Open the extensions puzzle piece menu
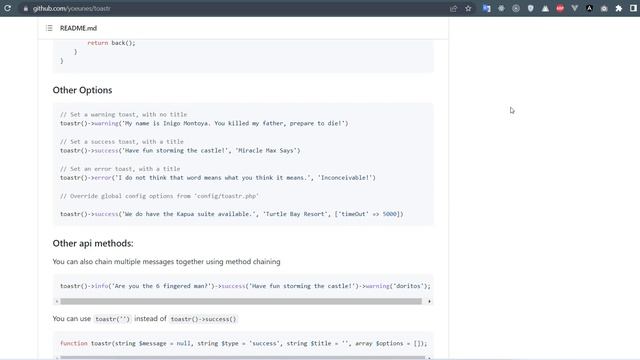 (619, 9)
